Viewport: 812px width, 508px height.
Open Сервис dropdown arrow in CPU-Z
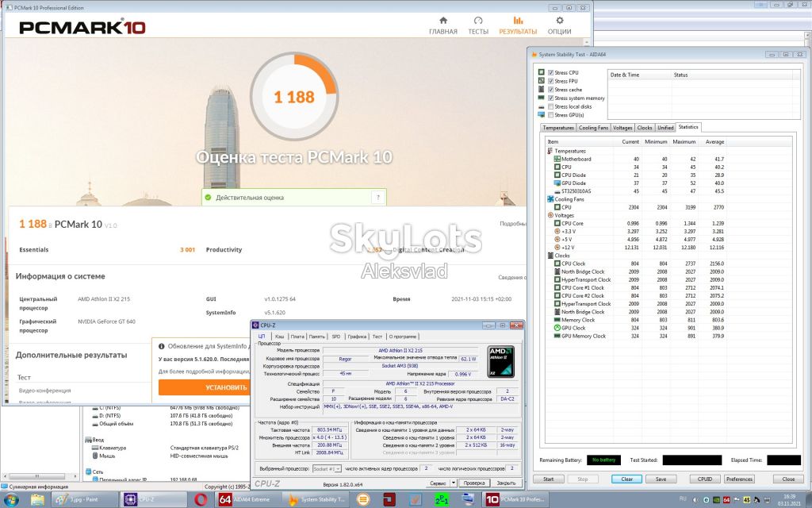[453, 483]
